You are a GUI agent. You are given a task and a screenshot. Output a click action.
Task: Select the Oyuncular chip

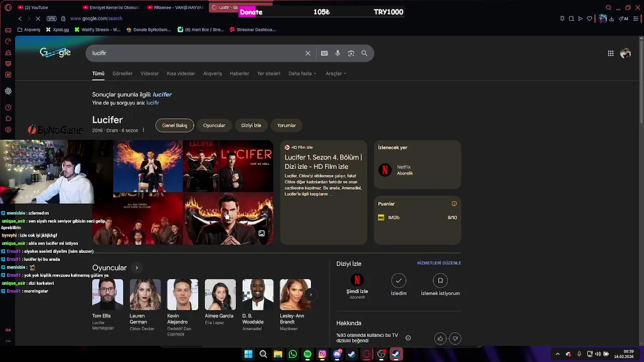(x=214, y=126)
